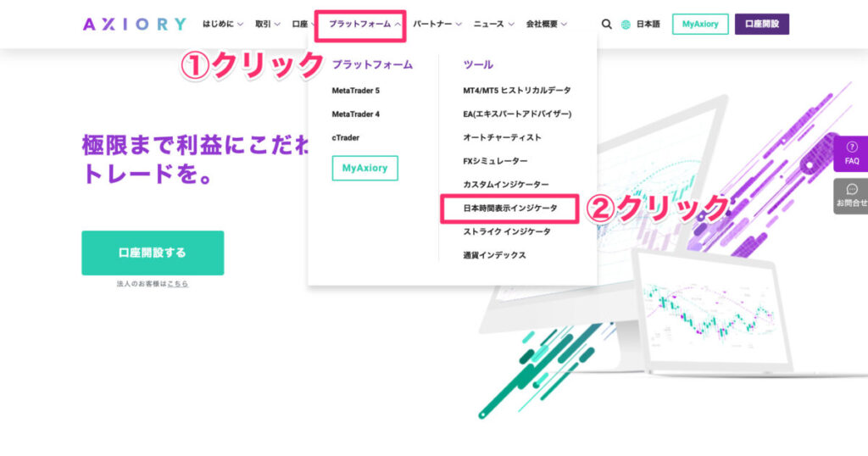Click the purple 口座開設 header button
The image size is (868, 456).
(x=762, y=25)
